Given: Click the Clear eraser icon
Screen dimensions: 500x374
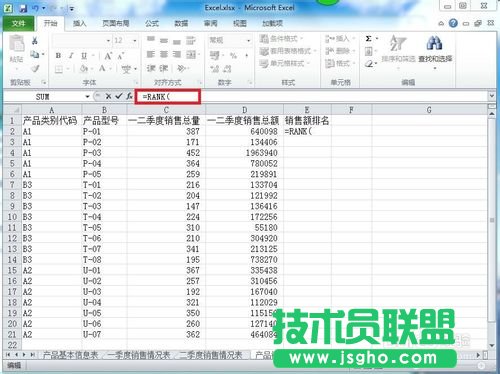Looking at the screenshot, I should coord(369,63).
